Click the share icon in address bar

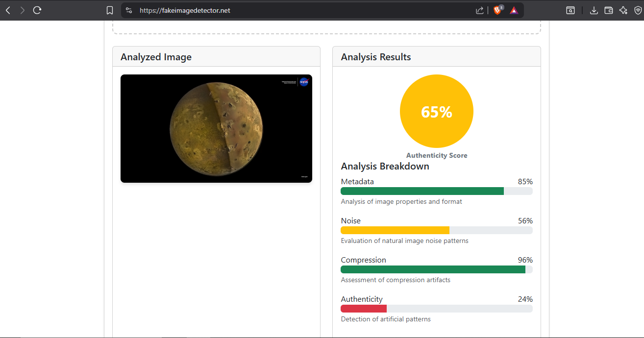pos(479,10)
